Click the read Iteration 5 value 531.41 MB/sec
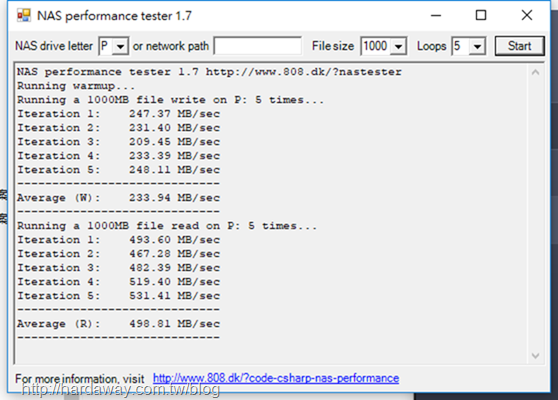This screenshot has width=558, height=400. [174, 296]
